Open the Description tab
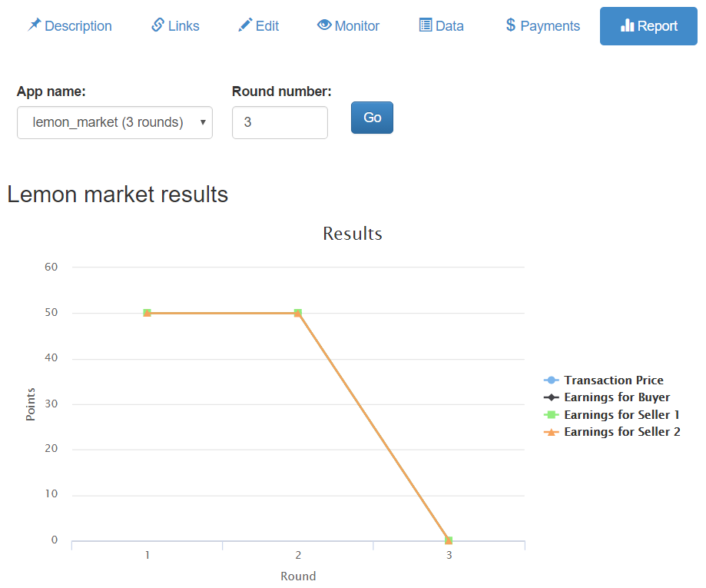The image size is (706, 588). 69,26
